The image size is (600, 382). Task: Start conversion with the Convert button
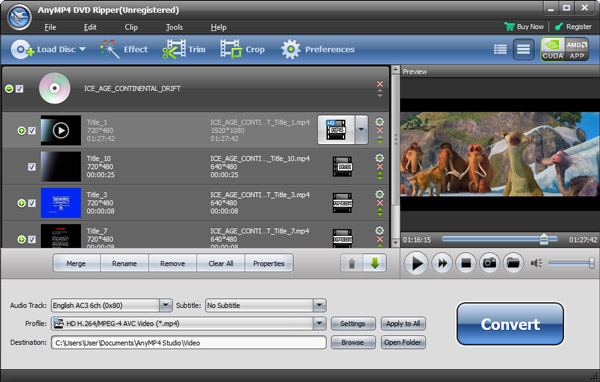[x=510, y=324]
